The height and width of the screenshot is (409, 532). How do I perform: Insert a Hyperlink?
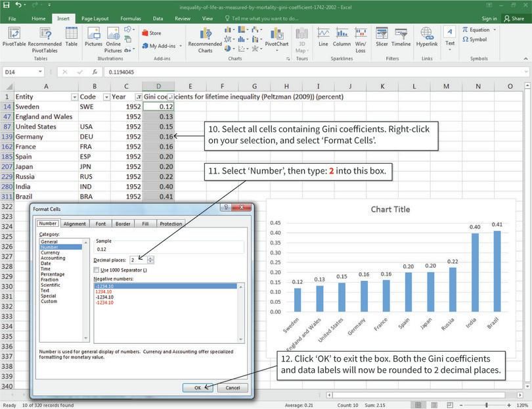pyautogui.click(x=427, y=37)
